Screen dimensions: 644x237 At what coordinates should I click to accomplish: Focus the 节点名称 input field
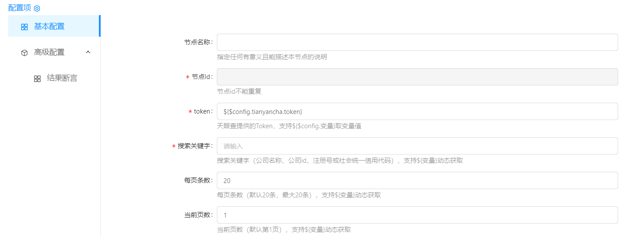[417, 42]
